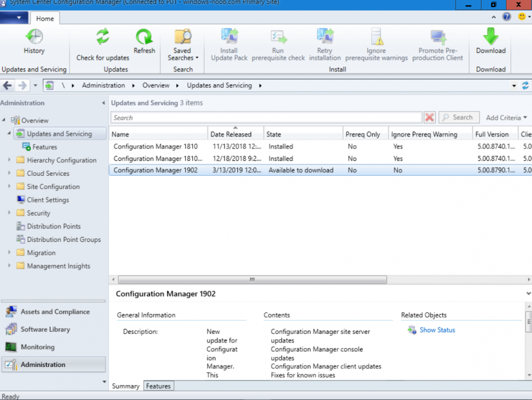Viewport: 532px width, 400px height.
Task: Click Retry installation
Action: [325, 45]
